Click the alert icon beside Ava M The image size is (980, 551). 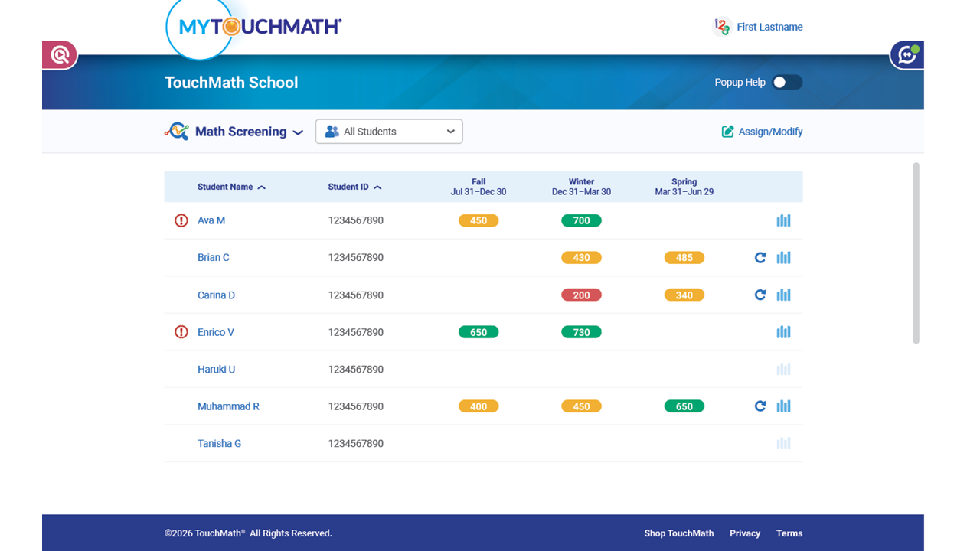(181, 220)
